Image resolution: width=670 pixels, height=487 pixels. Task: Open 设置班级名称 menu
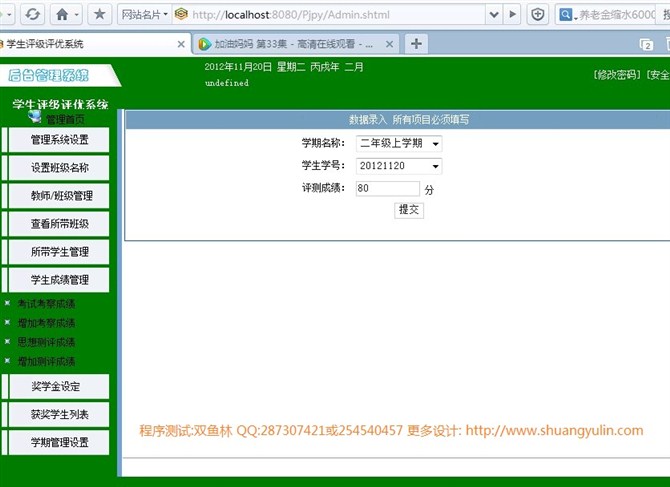pyautogui.click(x=59, y=167)
